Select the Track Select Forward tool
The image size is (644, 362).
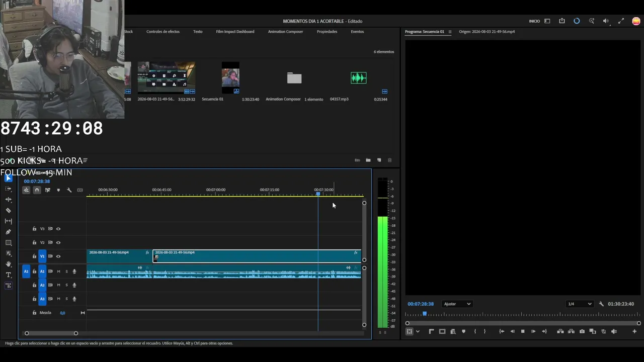(8, 189)
